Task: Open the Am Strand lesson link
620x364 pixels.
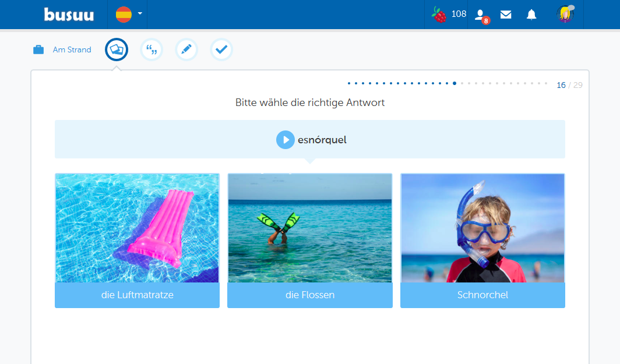Action: (72, 50)
